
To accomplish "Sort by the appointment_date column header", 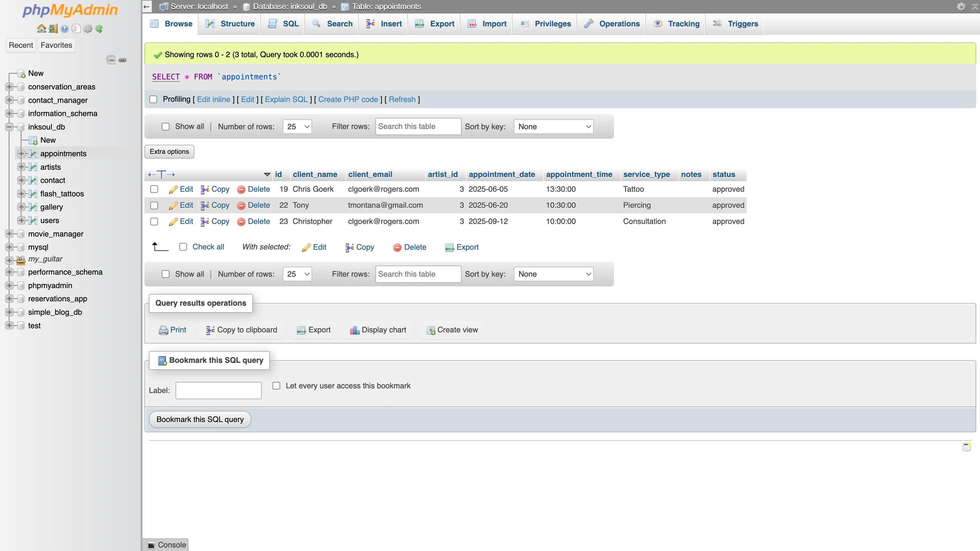I will click(501, 175).
